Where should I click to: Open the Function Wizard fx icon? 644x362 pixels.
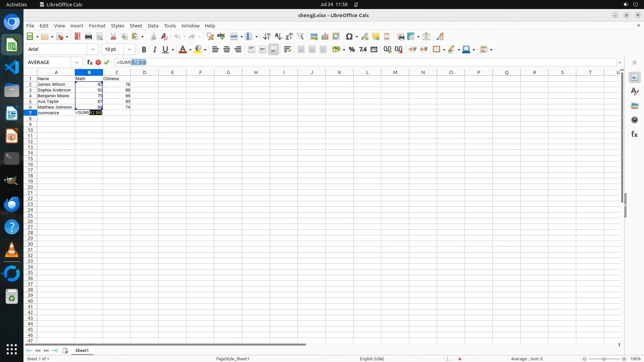tap(90, 62)
